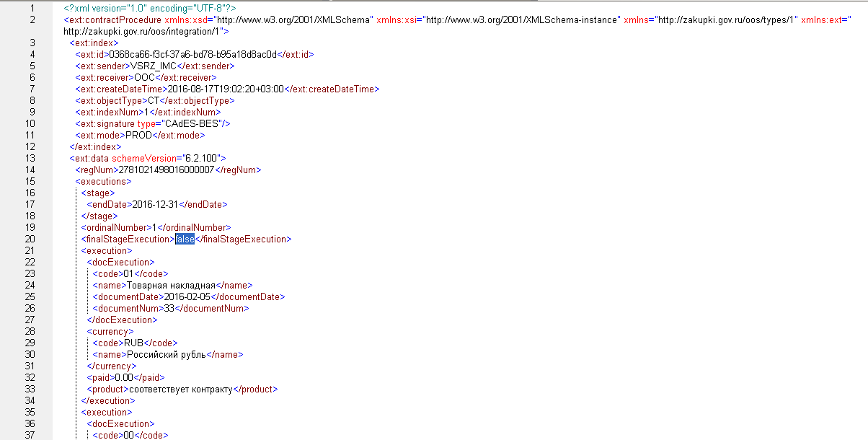Click the schemeVersion attribute name

click(x=143, y=158)
